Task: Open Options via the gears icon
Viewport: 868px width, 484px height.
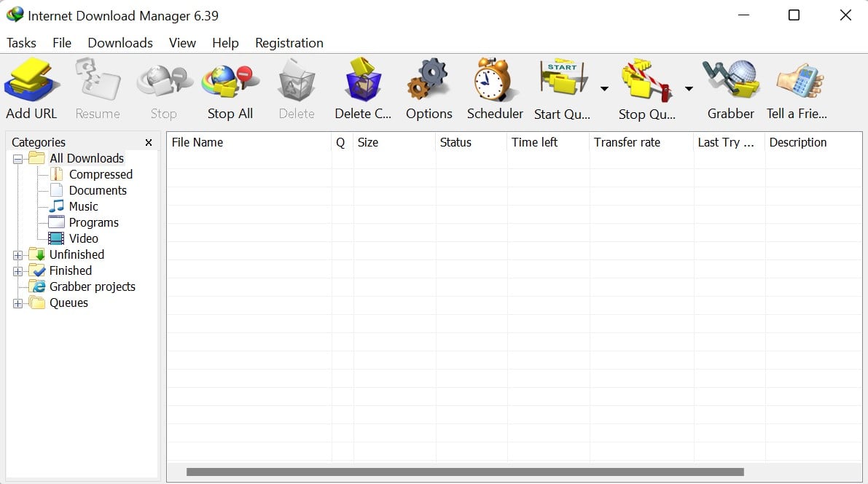Action: coord(429,81)
